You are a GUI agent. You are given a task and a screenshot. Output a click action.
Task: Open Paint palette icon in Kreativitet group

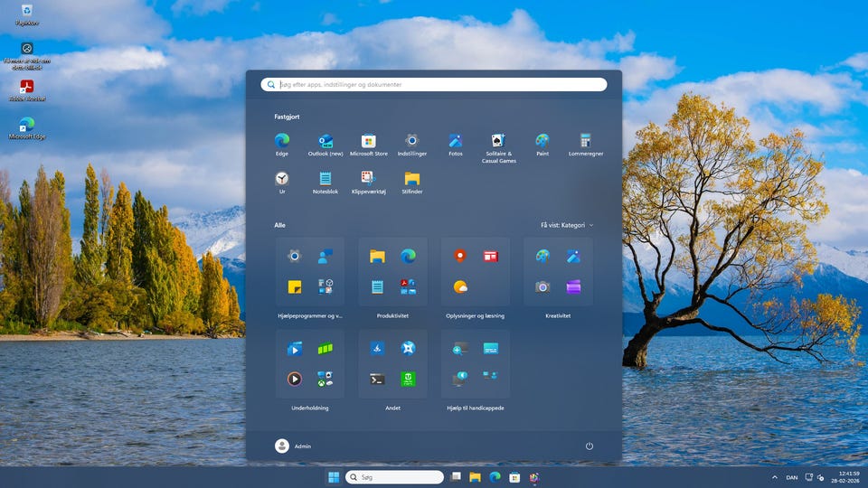click(542, 256)
